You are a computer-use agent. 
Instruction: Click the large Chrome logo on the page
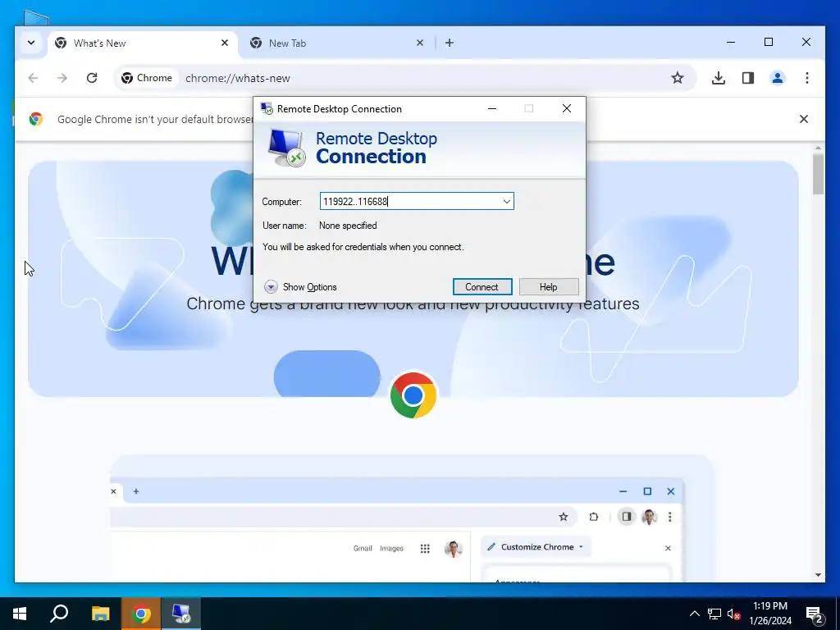[x=413, y=395]
